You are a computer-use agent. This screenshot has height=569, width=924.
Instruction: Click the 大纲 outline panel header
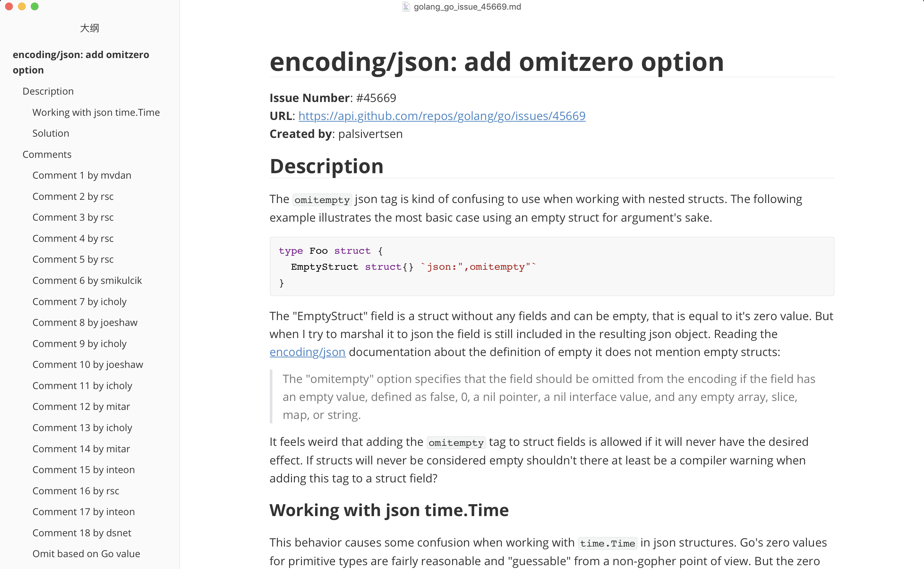90,28
